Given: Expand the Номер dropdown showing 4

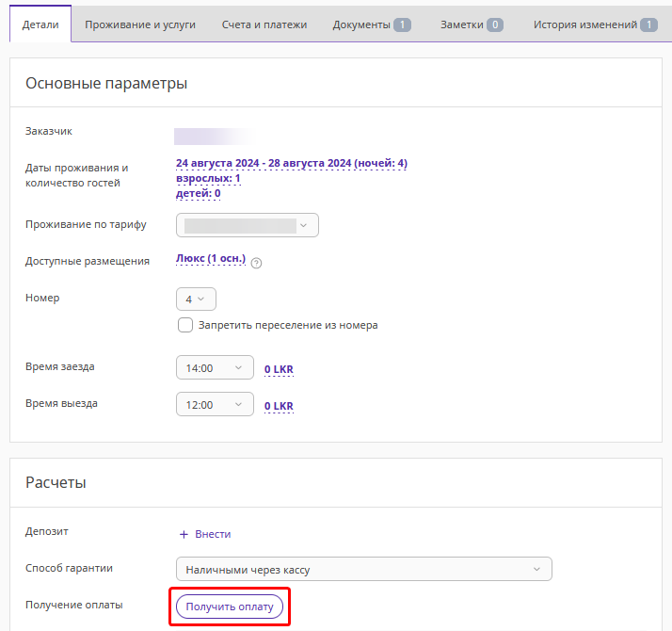Looking at the screenshot, I should 196,299.
